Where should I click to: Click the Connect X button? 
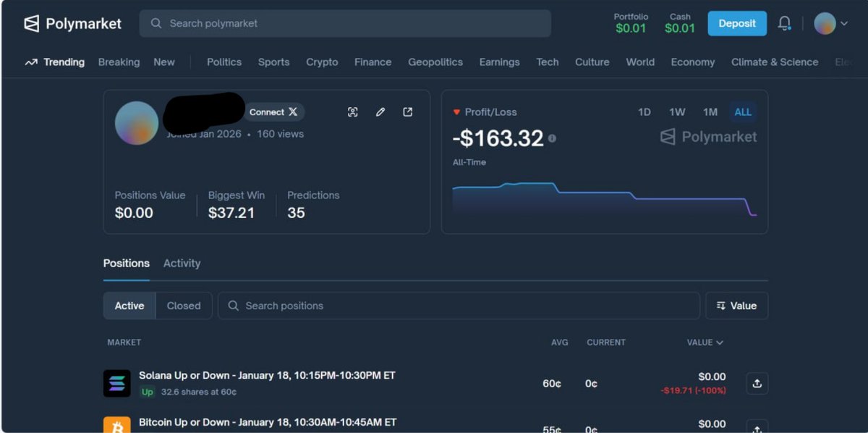tap(273, 112)
